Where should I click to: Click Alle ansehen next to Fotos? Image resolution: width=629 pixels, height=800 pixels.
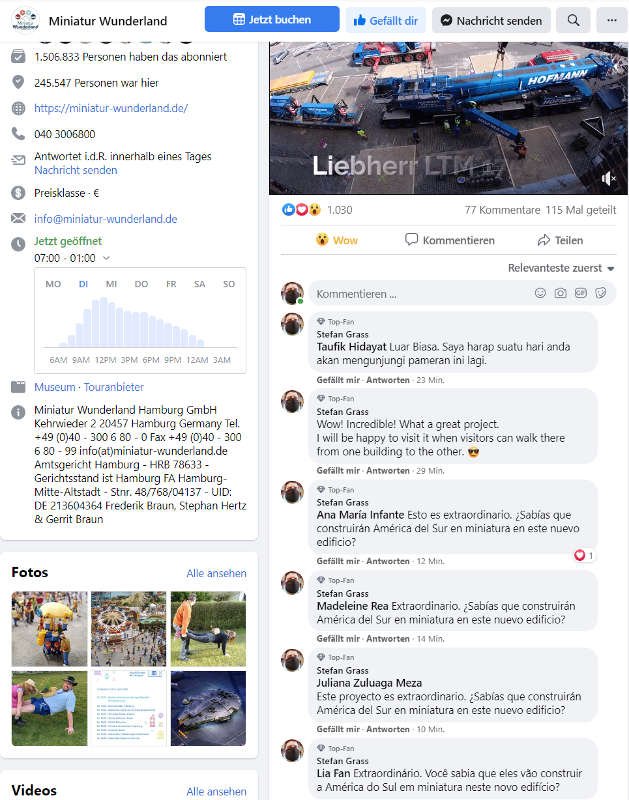coord(216,573)
